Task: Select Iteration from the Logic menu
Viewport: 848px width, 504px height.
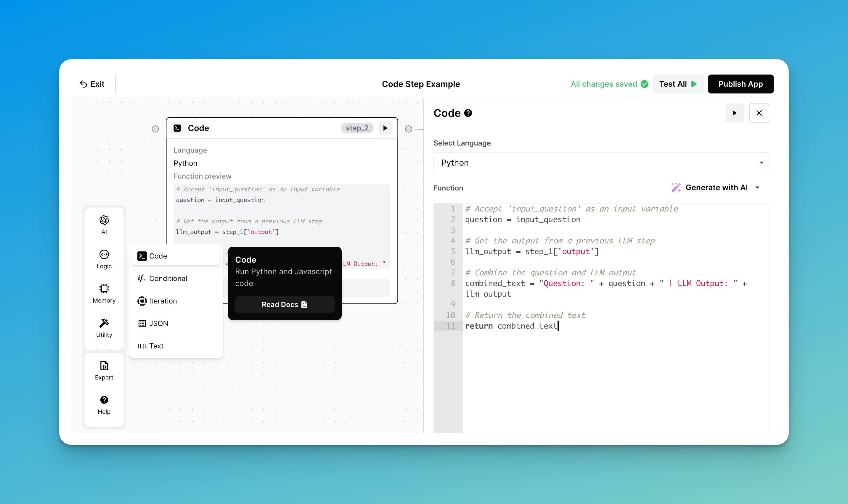Action: tap(163, 301)
